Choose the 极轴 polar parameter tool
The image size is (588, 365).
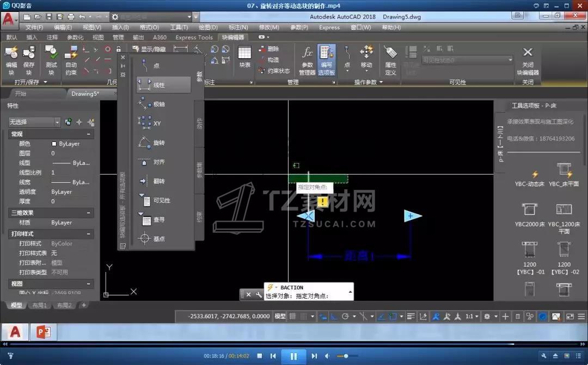158,104
